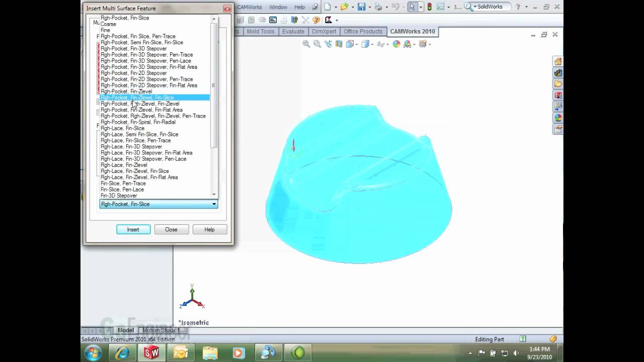Image resolution: width=644 pixels, height=362 pixels.
Task: Open the Help menu in menu bar
Action: pos(299,7)
